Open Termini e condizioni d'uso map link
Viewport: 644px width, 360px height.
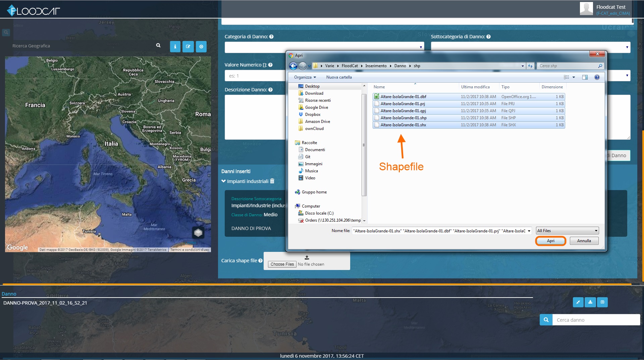point(190,250)
